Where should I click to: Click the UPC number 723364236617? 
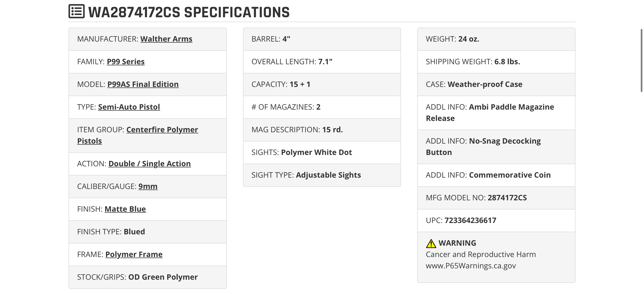(x=470, y=220)
